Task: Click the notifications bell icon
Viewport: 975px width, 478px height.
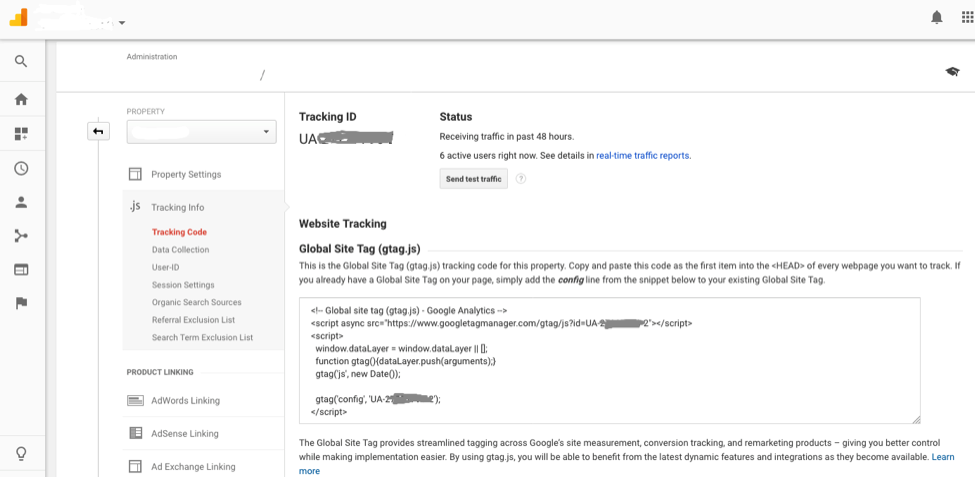Action: (936, 18)
